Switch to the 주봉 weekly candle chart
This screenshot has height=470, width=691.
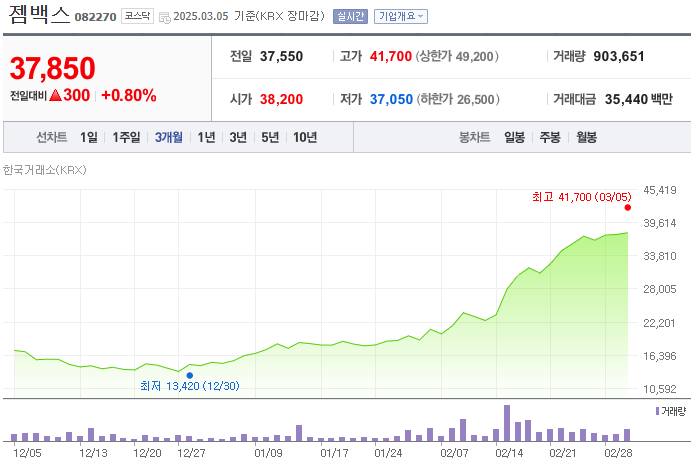coord(550,137)
